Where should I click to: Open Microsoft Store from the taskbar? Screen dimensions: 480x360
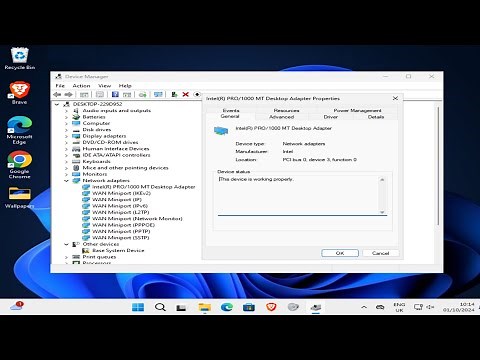pos(249,307)
